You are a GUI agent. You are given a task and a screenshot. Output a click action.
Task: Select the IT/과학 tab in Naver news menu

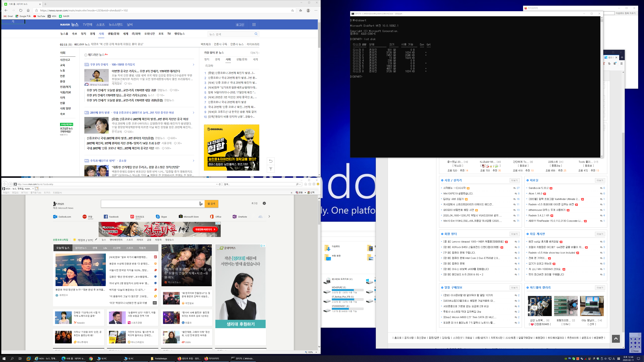coord(136,34)
